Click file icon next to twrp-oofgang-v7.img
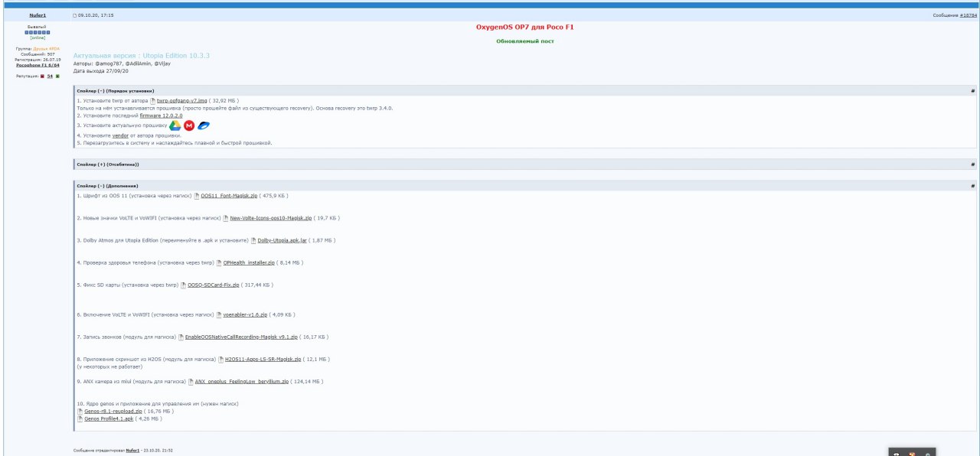 pos(153,101)
